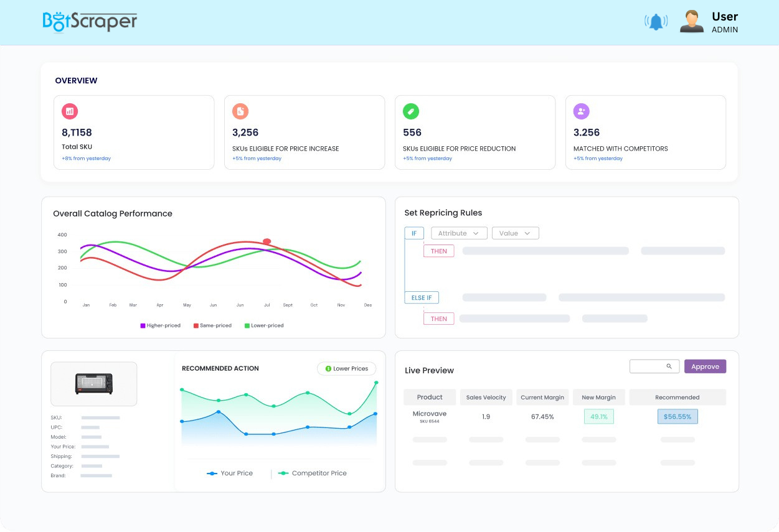Open the Attribute dropdown
Image resolution: width=779 pixels, height=532 pixels.
[x=459, y=233]
